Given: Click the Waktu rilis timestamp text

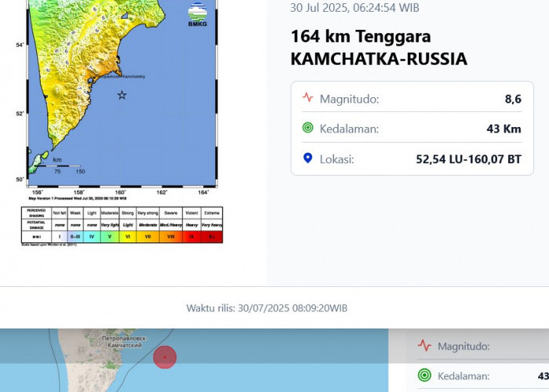Looking at the screenshot, I should [x=267, y=308].
